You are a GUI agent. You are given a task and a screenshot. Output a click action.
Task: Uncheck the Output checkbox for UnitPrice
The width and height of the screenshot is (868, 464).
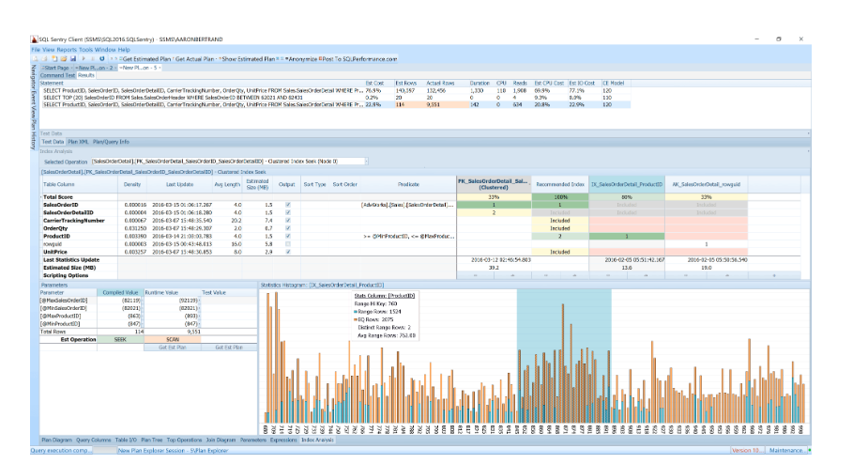click(287, 252)
